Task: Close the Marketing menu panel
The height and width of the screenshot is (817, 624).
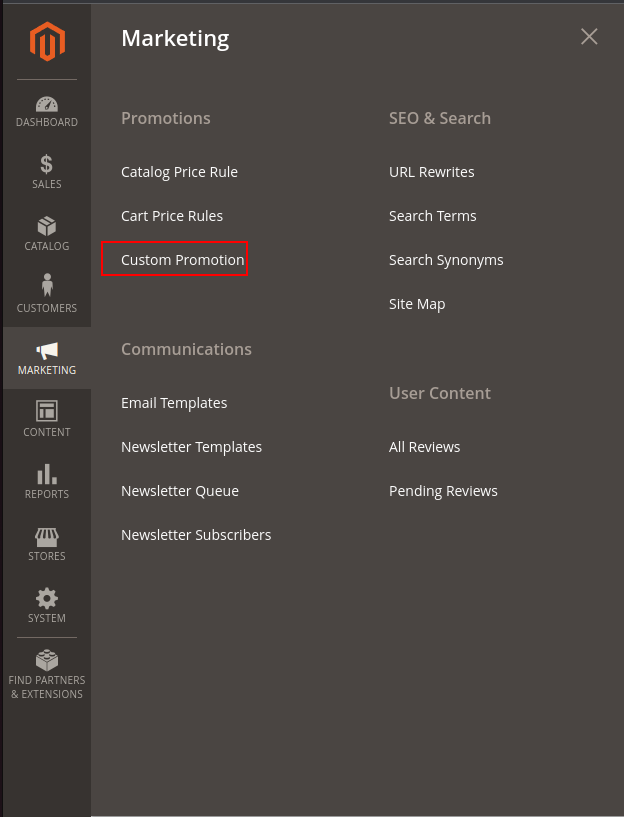Action: click(x=589, y=36)
